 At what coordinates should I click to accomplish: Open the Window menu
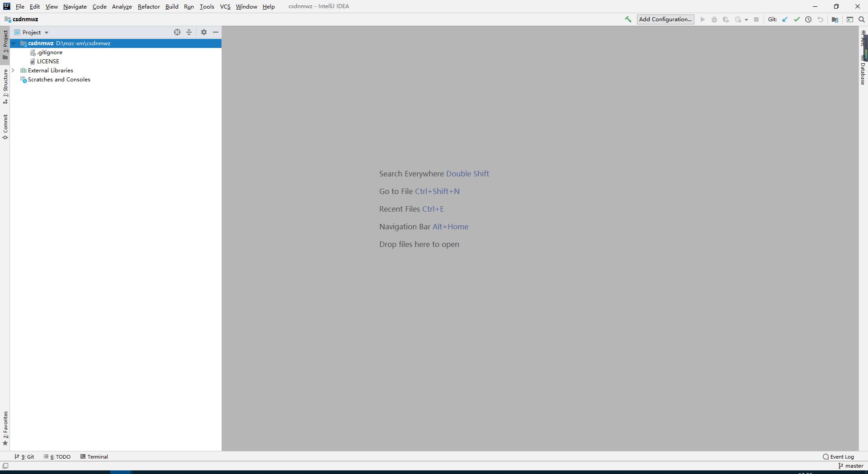point(246,6)
